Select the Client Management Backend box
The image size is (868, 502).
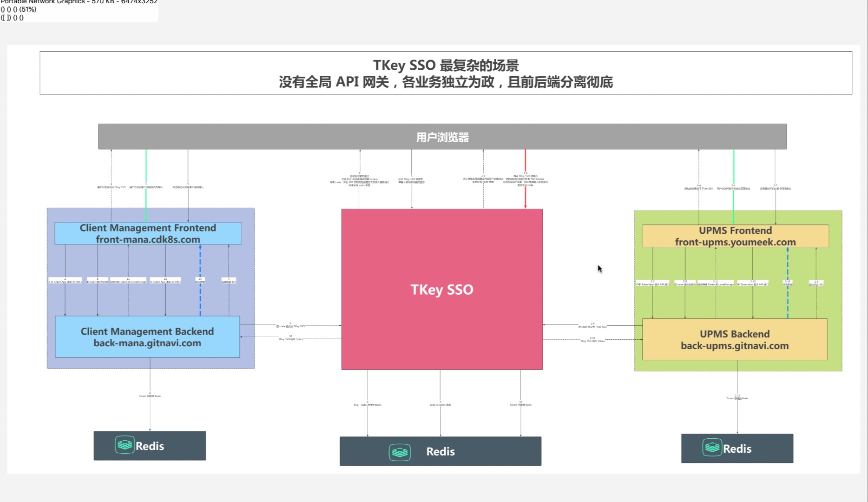click(147, 337)
